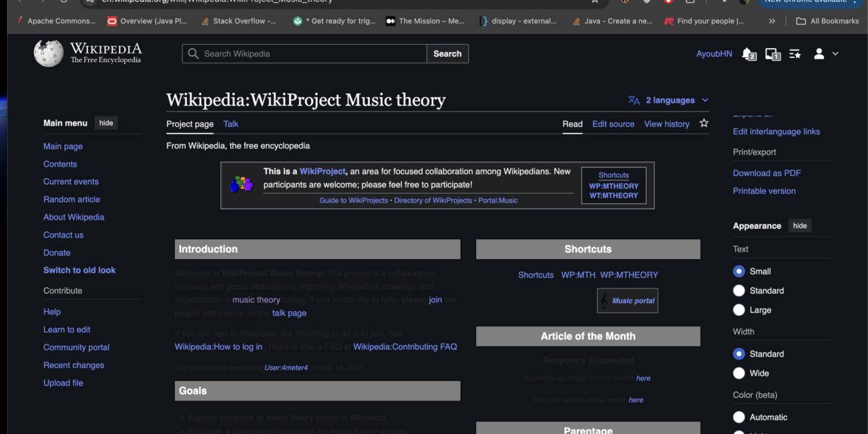Open the watchlist icon in header
This screenshot has width=868, height=434.
tap(795, 54)
